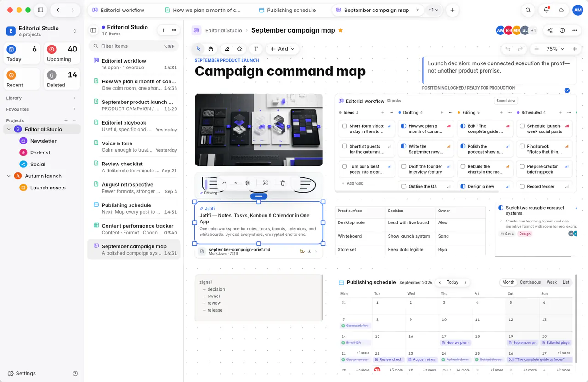The width and height of the screenshot is (588, 382).
Task: Open the Add dropdown in canvas toolbar
Action: click(282, 49)
